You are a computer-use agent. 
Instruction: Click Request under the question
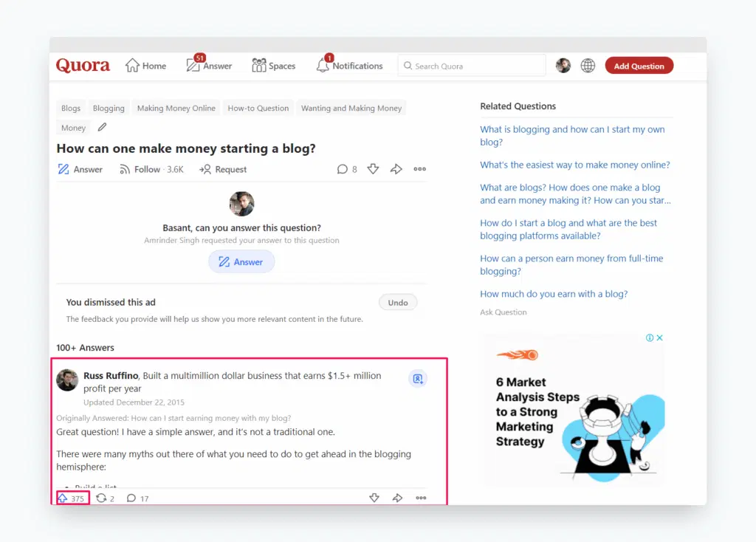[x=223, y=169]
